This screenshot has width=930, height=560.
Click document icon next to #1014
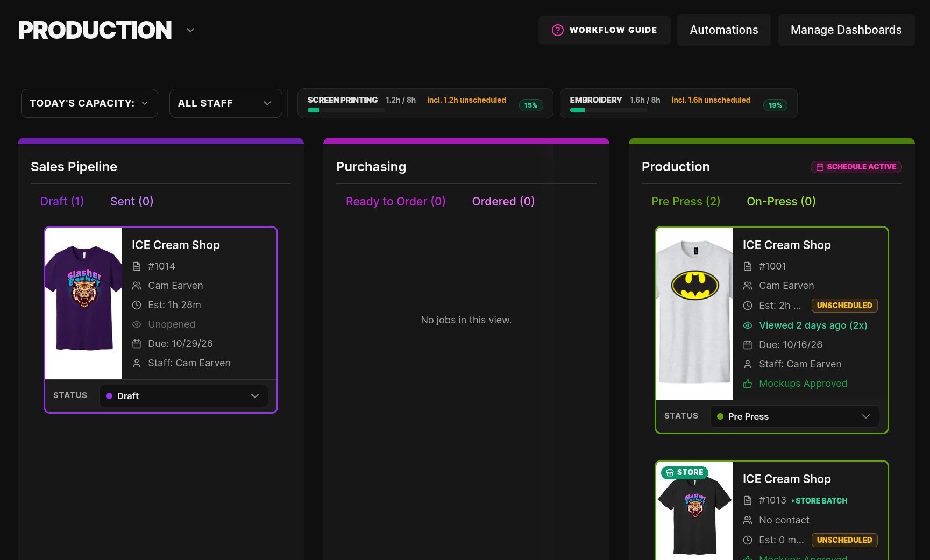click(137, 266)
